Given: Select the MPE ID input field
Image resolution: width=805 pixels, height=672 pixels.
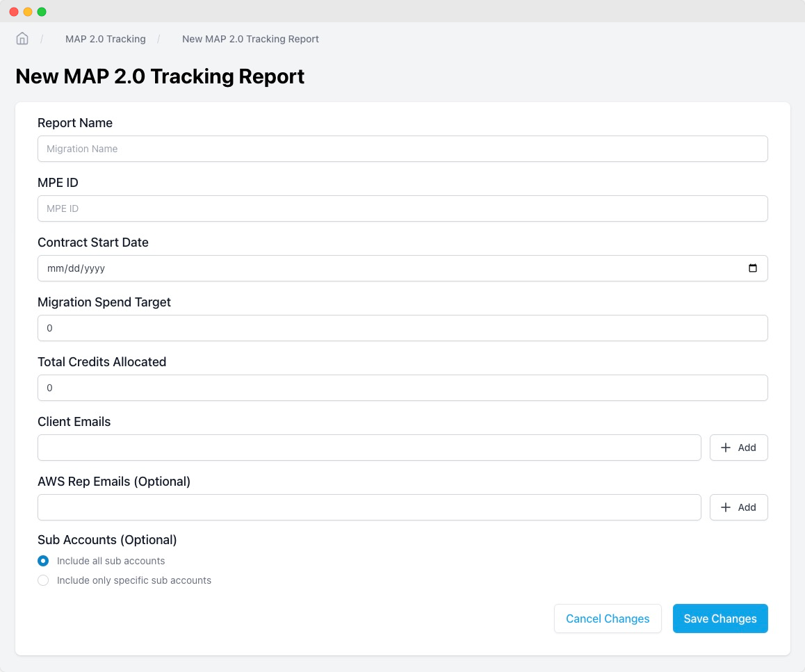Looking at the screenshot, I should (x=402, y=208).
